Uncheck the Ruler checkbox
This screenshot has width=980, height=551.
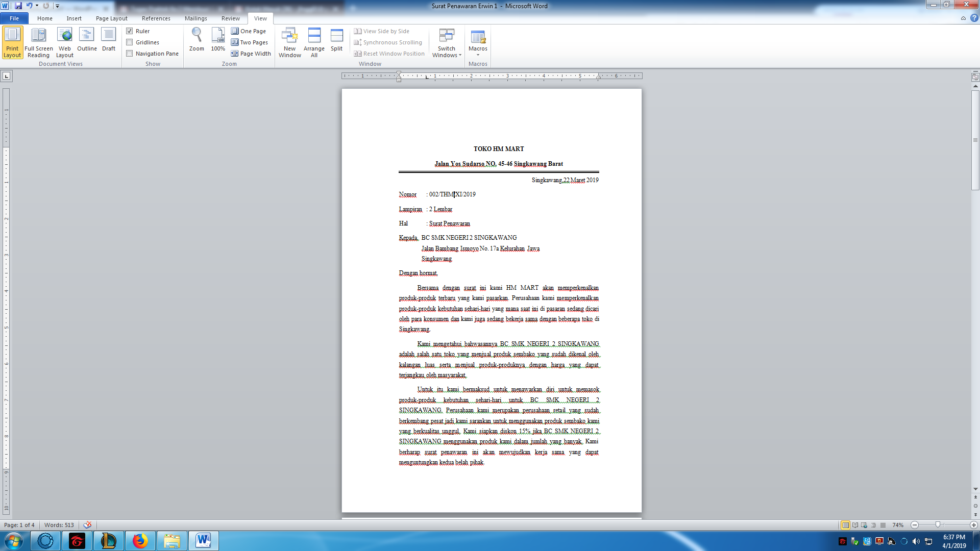coord(130,31)
